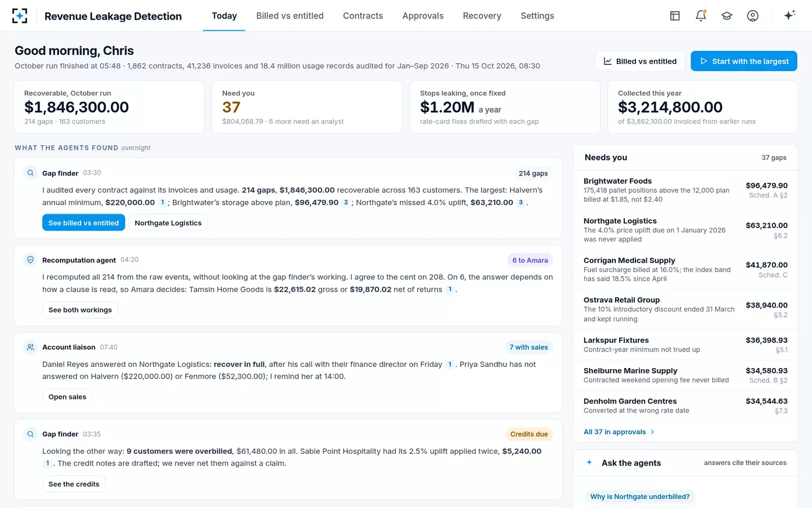
Task: Open the learning graduation cap icon
Action: 727,16
